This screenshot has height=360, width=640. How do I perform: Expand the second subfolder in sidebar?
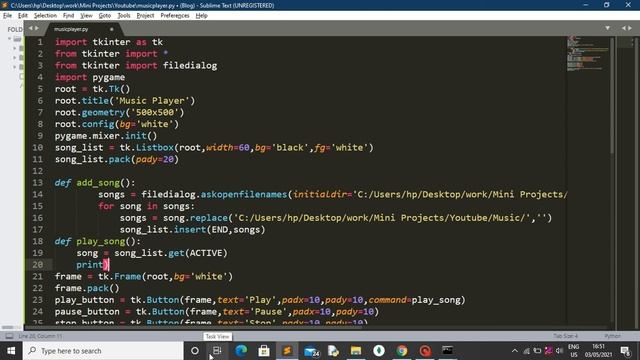(x=14, y=58)
